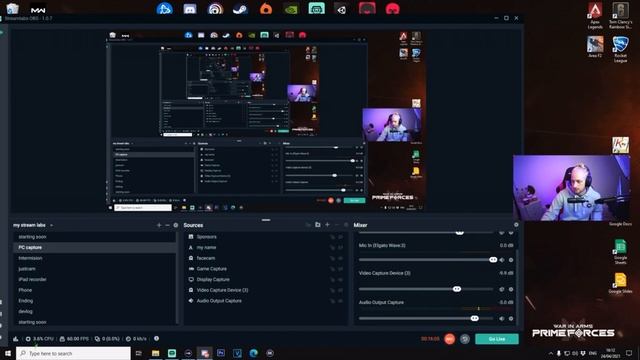
Task: Click the 60.00 FPS status entry
Action: pyautogui.click(x=74, y=339)
